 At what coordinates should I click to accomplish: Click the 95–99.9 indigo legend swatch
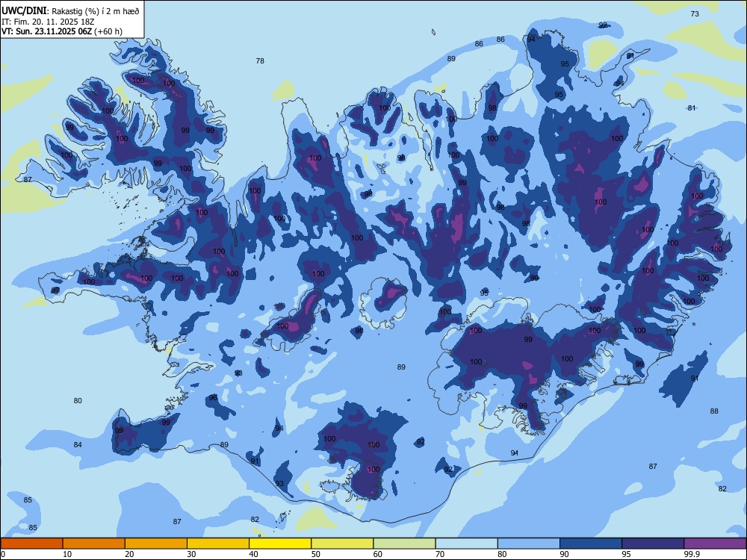653,544
